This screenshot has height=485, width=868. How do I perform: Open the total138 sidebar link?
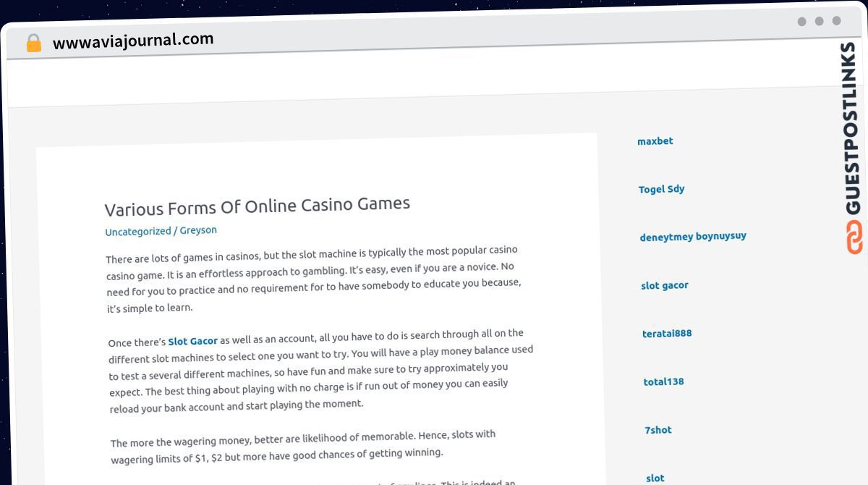coord(663,381)
